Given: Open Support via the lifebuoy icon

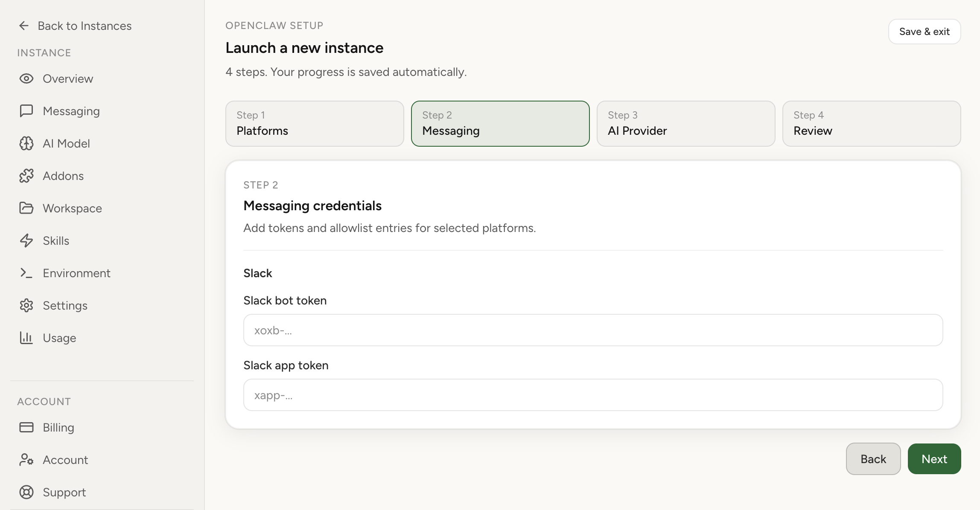Looking at the screenshot, I should coord(26,493).
